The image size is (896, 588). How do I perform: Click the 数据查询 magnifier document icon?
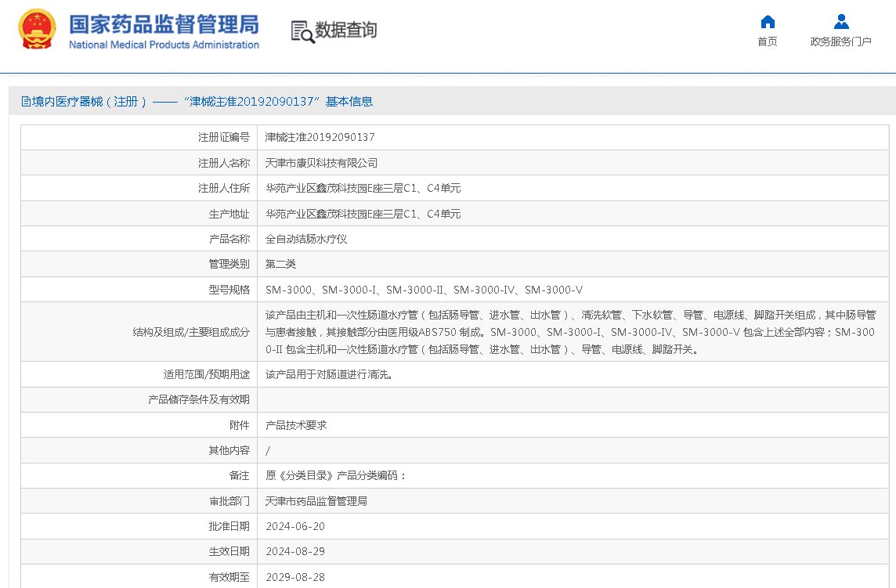tap(302, 31)
